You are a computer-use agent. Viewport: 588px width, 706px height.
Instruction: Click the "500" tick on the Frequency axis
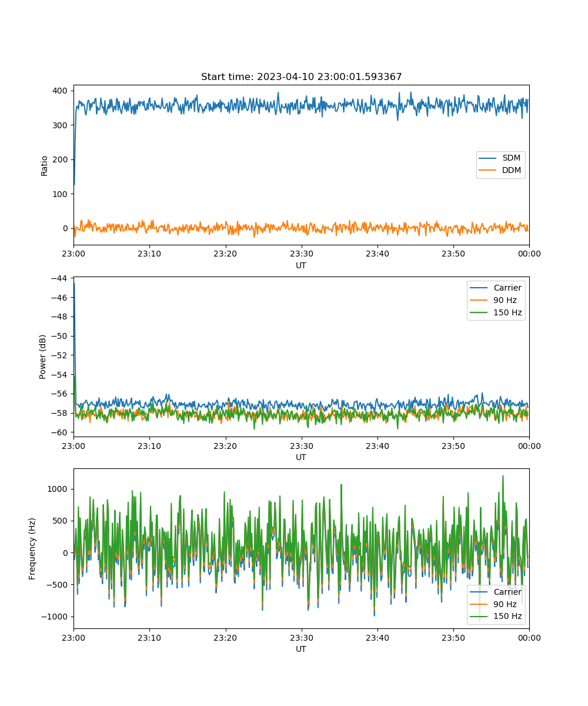point(61,521)
